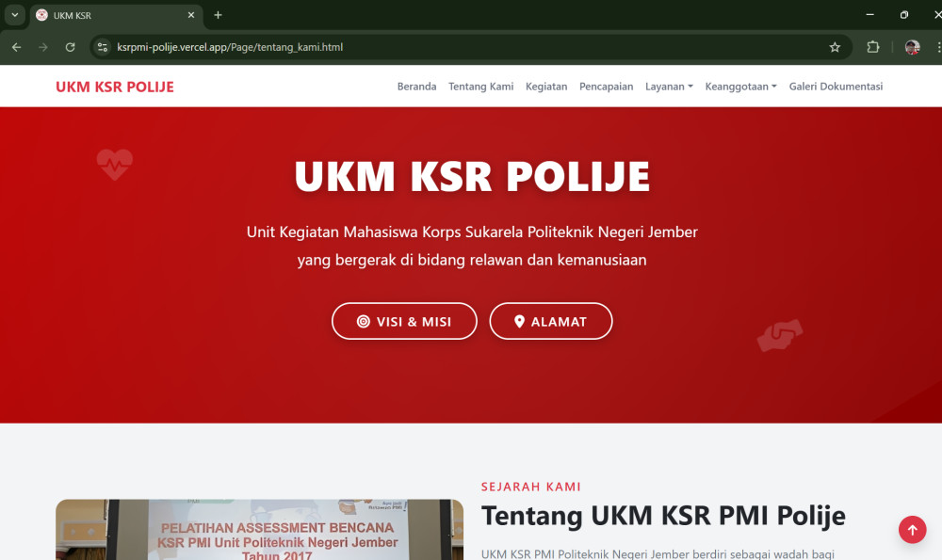Click the VISI & MISI button

(404, 321)
